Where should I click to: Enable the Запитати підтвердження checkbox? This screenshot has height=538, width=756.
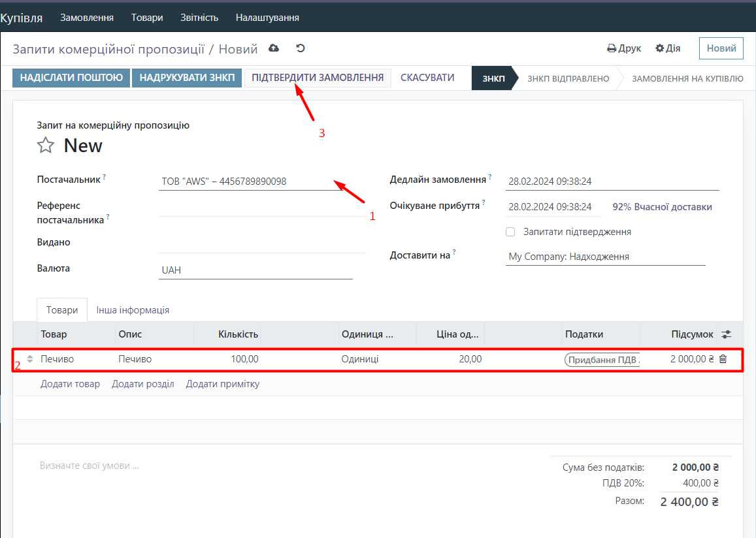(510, 232)
